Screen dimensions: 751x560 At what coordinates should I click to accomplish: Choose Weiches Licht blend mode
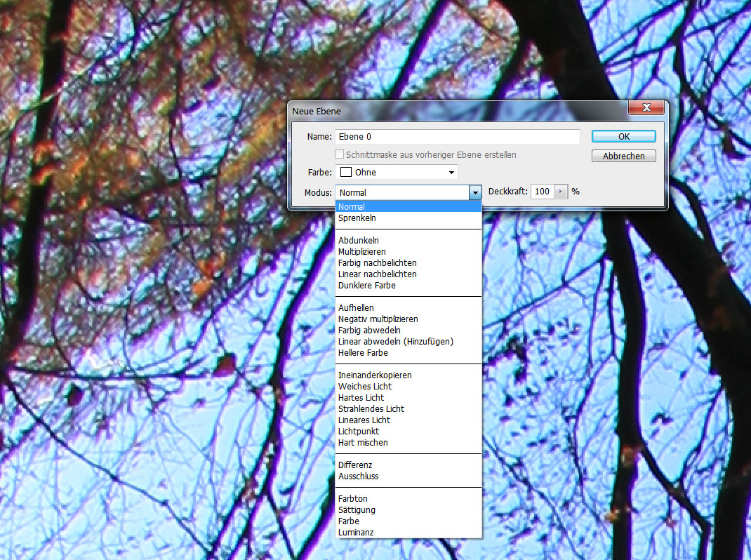364,387
